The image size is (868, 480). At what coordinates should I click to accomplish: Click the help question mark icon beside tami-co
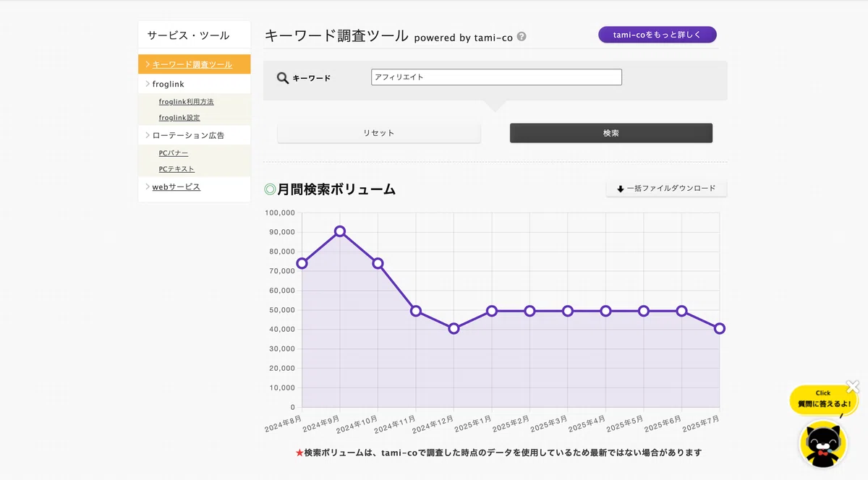pos(522,37)
